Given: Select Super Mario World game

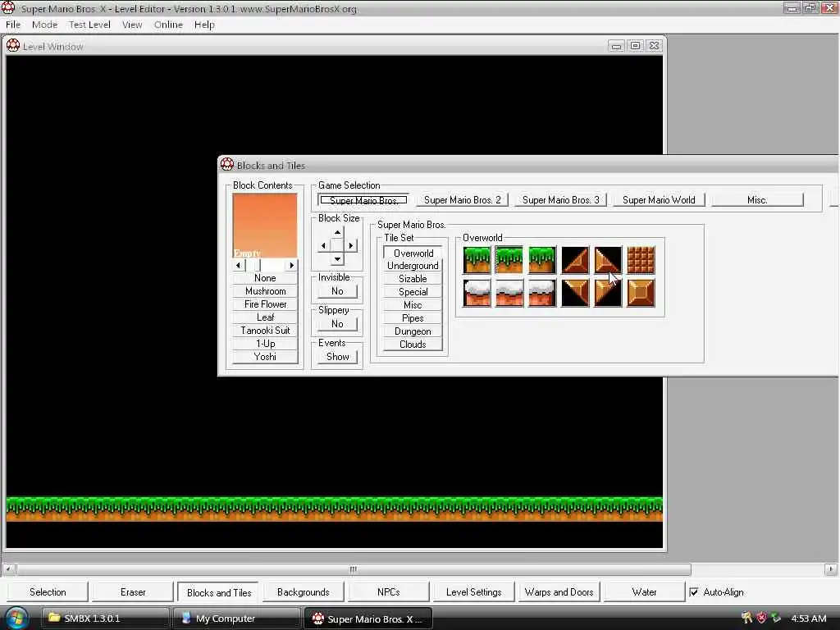Looking at the screenshot, I should pos(659,200).
